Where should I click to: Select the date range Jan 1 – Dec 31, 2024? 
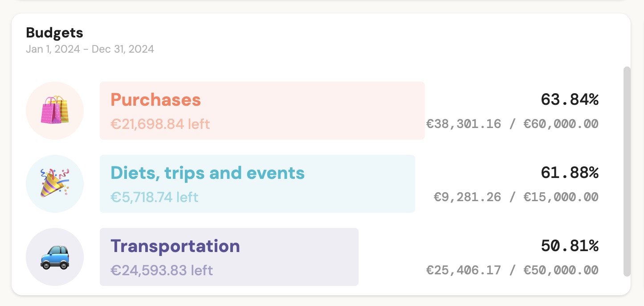(x=90, y=49)
